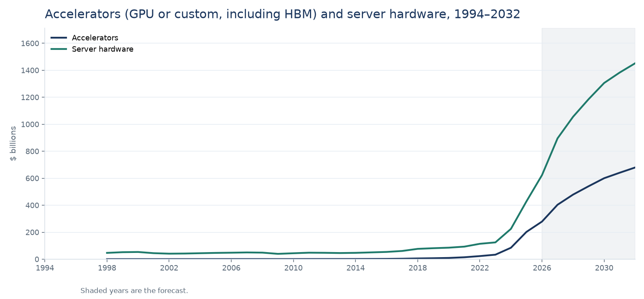This screenshot has width=644, height=299.
Task: Select the Server hardware legend label
Action: point(102,49)
